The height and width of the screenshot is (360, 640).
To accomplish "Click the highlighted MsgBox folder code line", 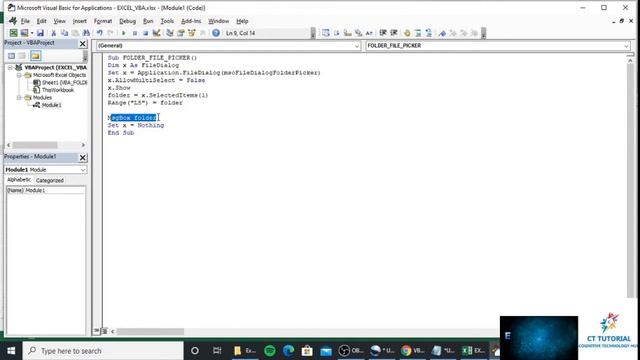I will [x=133, y=118].
